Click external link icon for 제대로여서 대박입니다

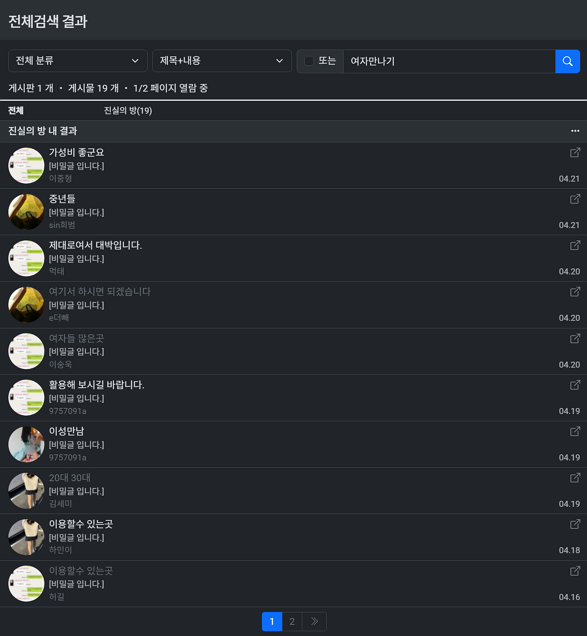(575, 245)
